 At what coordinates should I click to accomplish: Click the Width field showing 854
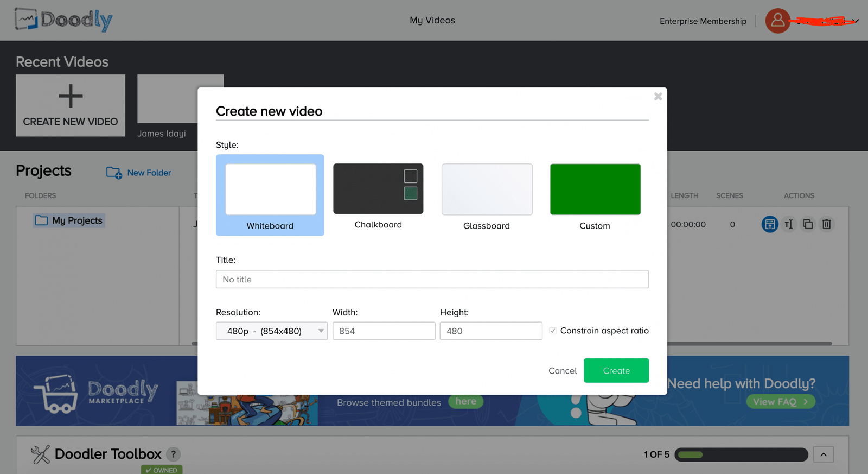384,331
